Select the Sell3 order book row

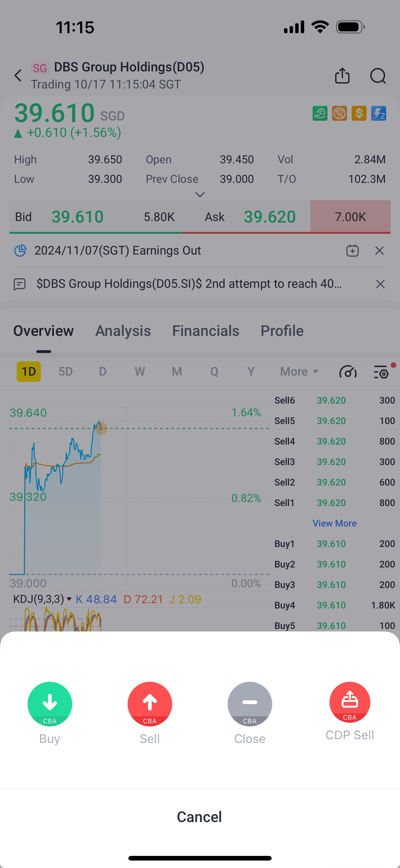click(335, 462)
